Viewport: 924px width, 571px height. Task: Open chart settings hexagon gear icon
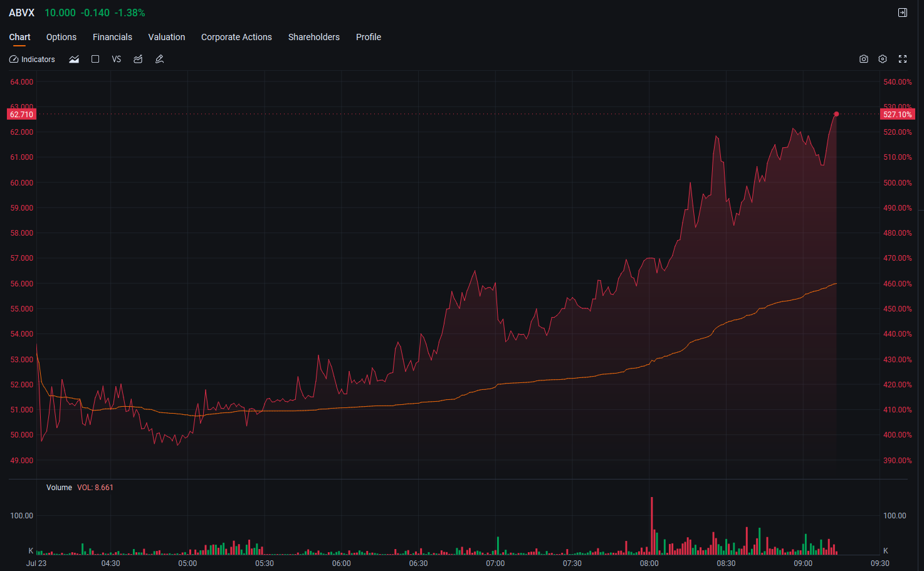click(883, 59)
